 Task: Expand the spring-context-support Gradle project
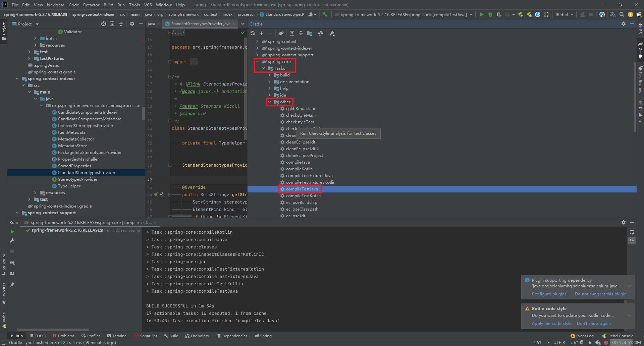(x=257, y=55)
